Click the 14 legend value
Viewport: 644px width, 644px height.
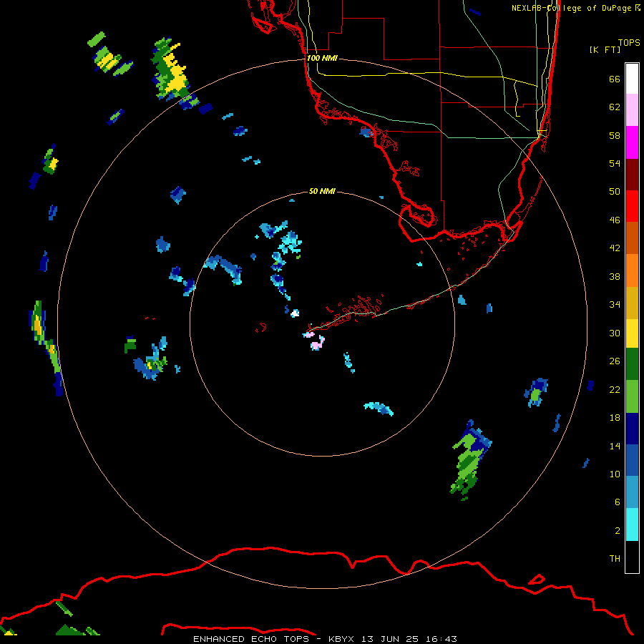tap(615, 446)
